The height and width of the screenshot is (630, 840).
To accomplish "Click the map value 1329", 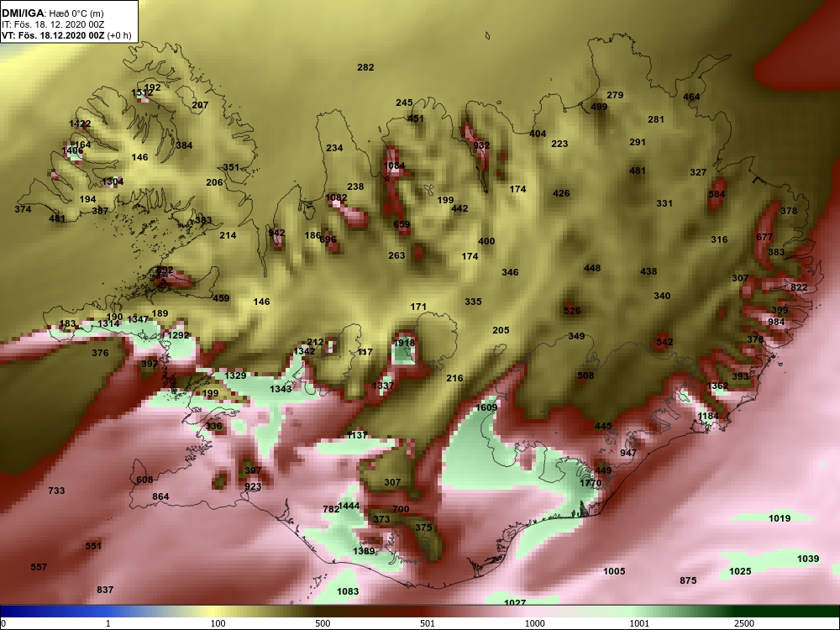I will point(235,375).
